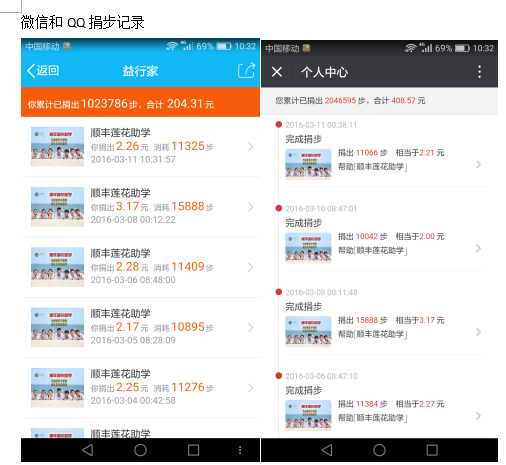Image resolution: width=506 pixels, height=465 pixels.
Task: Tap the thumbnail of the 2016-03-11 10:31:57 donation
Action: pos(57,146)
